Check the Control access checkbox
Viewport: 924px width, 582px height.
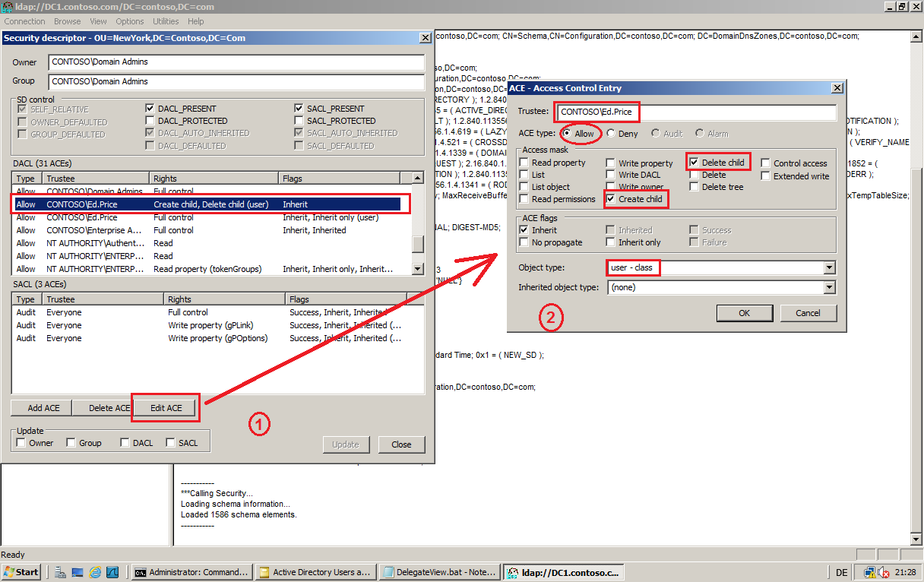coord(766,163)
